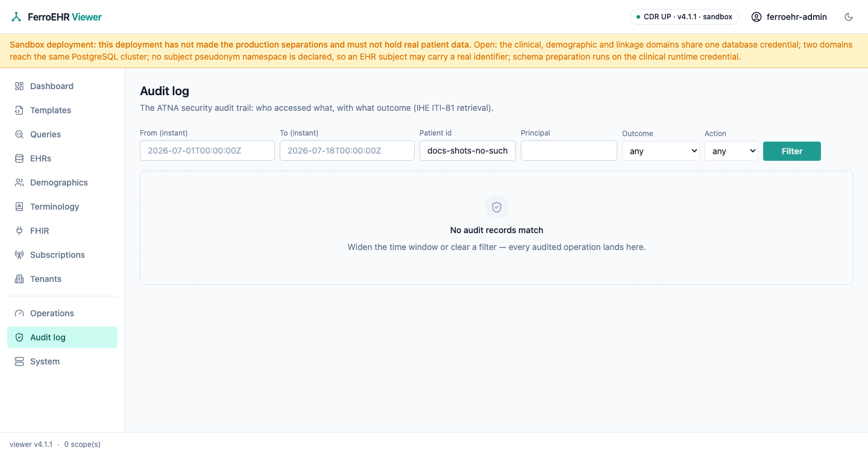Open Operations page
The image size is (868, 456).
click(x=62, y=313)
